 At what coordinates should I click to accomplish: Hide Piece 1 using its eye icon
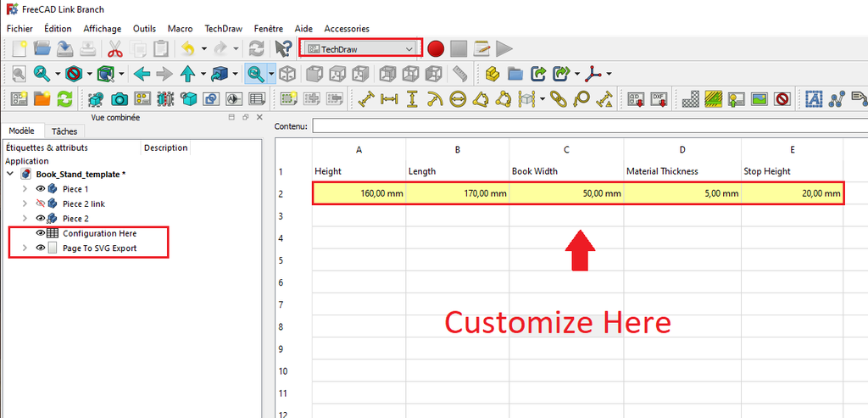[x=40, y=189]
